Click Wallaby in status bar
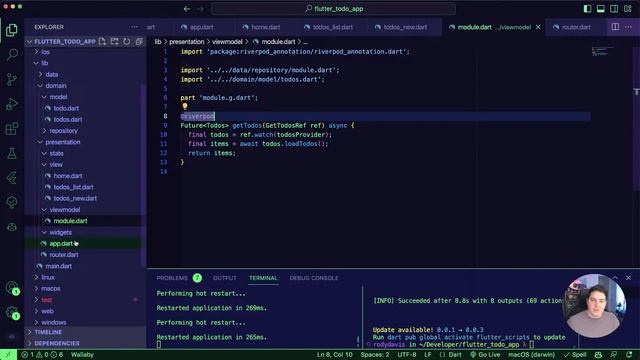The height and width of the screenshot is (360, 640). (82, 355)
